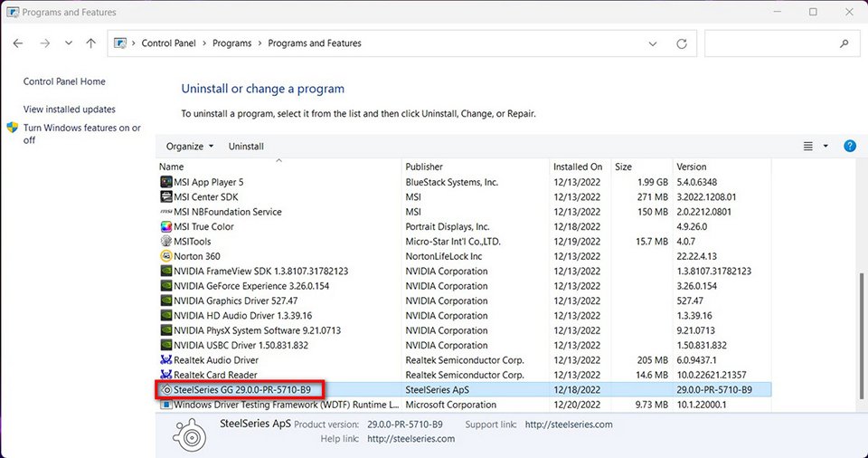The height and width of the screenshot is (458, 868).
Task: Click the Microsoft Corporation publisher cell
Action: coord(450,405)
